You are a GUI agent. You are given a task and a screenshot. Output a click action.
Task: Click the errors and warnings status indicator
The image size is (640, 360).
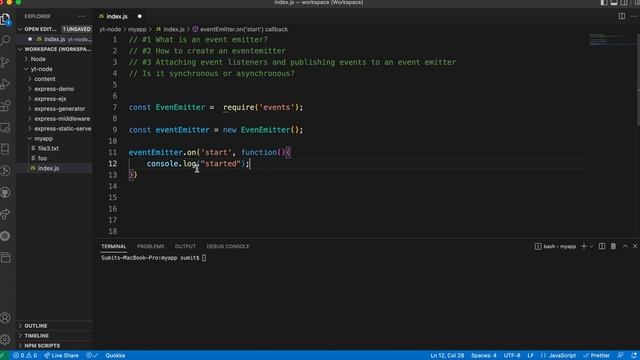(25, 356)
